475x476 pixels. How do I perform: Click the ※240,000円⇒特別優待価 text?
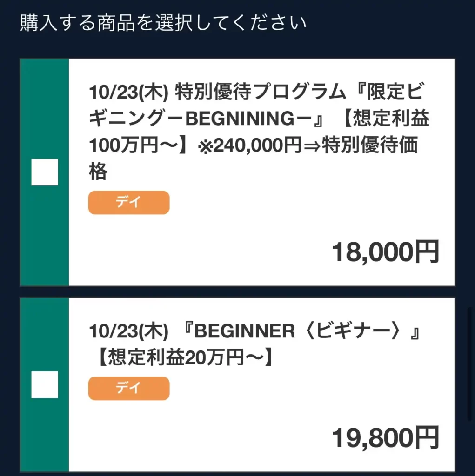pos(308,146)
